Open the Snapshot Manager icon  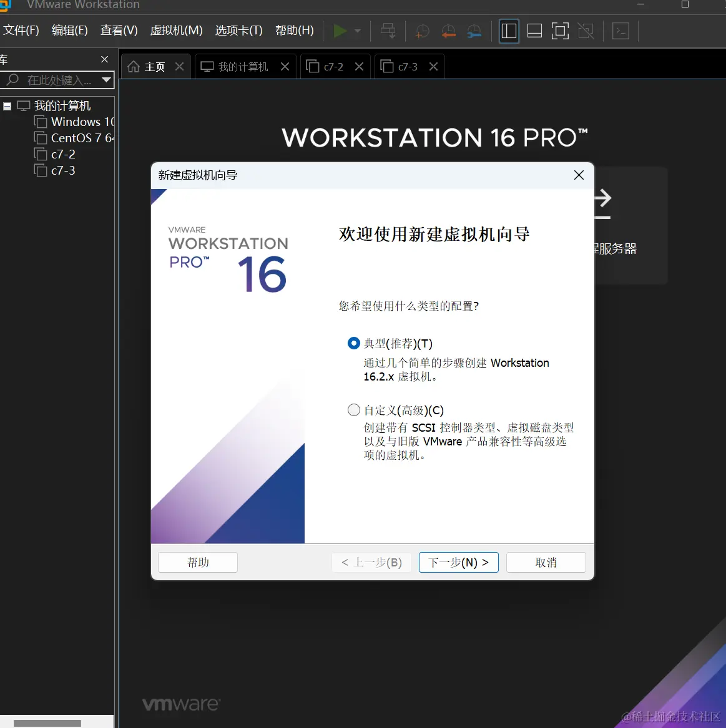coord(474,31)
